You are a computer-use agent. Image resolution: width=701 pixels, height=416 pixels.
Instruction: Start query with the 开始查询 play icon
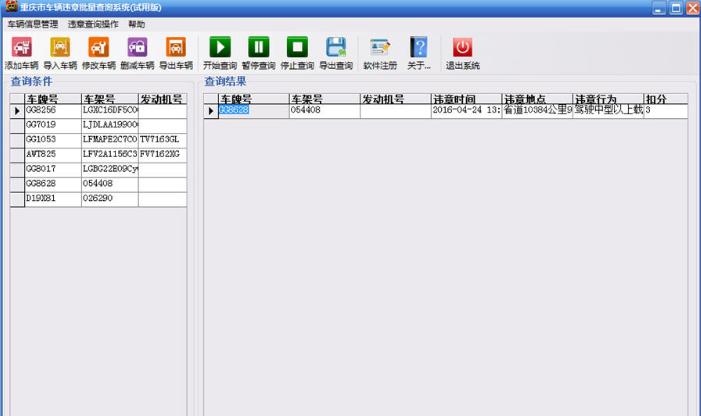[x=219, y=47]
